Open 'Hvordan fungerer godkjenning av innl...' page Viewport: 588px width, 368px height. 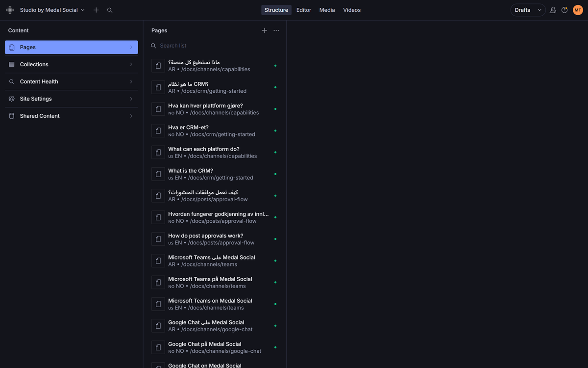click(215, 217)
